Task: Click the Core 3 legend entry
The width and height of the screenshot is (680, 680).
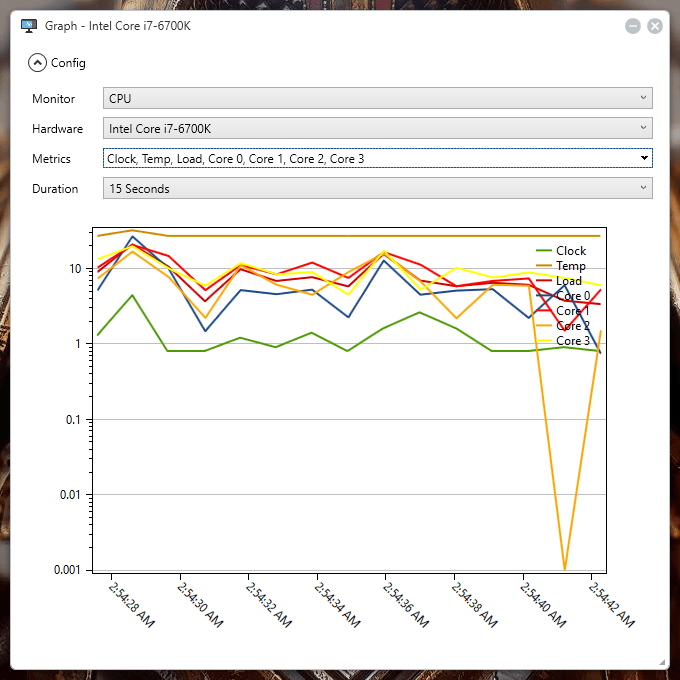Action: tap(563, 341)
